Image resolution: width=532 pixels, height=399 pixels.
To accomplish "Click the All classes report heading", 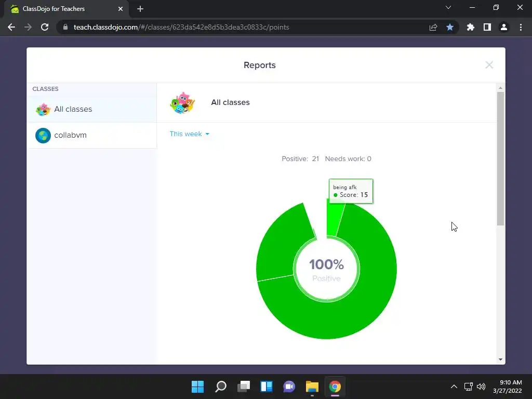I will (x=230, y=102).
